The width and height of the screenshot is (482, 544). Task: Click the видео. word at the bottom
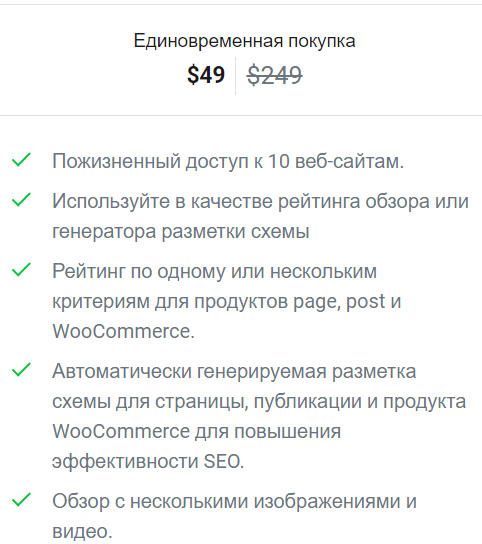82,531
